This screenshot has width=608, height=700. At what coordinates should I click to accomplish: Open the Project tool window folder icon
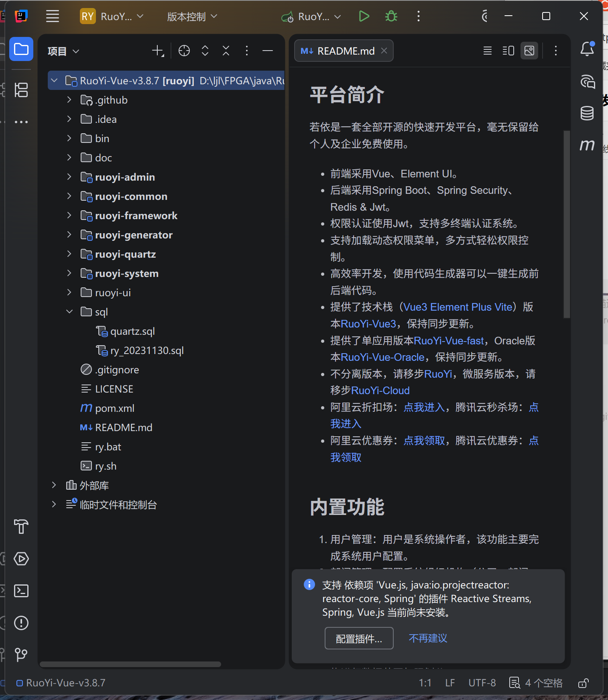click(21, 49)
